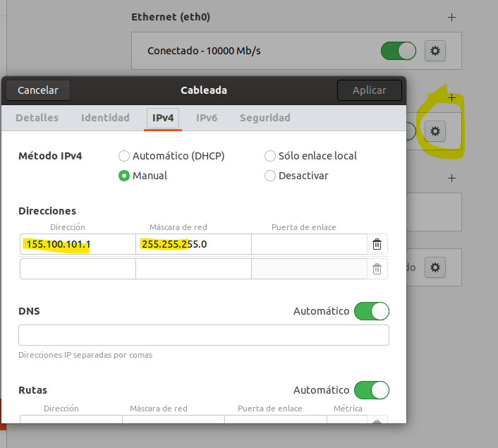The image size is (498, 448).
Task: Click Puerta de enlace field of first row
Action: [x=309, y=244]
